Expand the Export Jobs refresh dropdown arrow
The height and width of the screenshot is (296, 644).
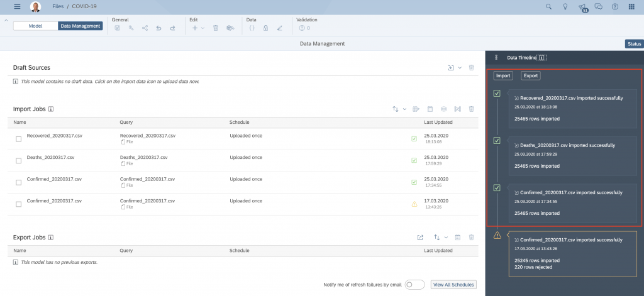446,238
